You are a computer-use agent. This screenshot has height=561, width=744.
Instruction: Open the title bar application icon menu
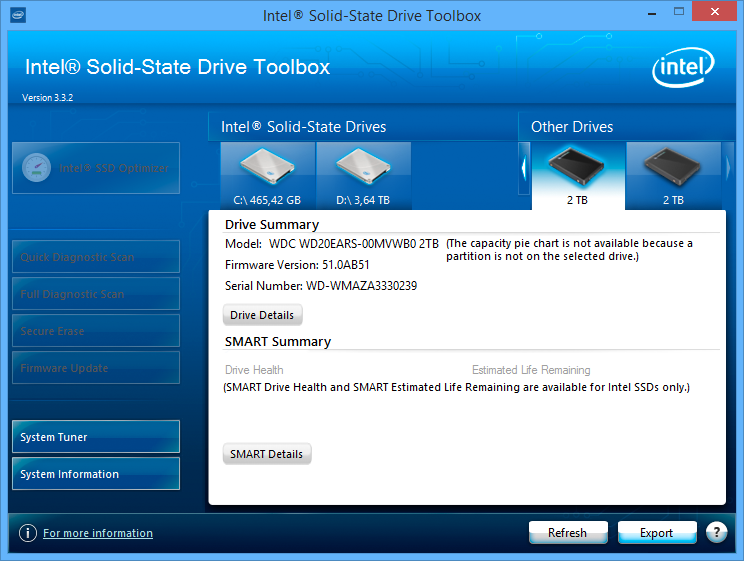pyautogui.click(x=18, y=15)
